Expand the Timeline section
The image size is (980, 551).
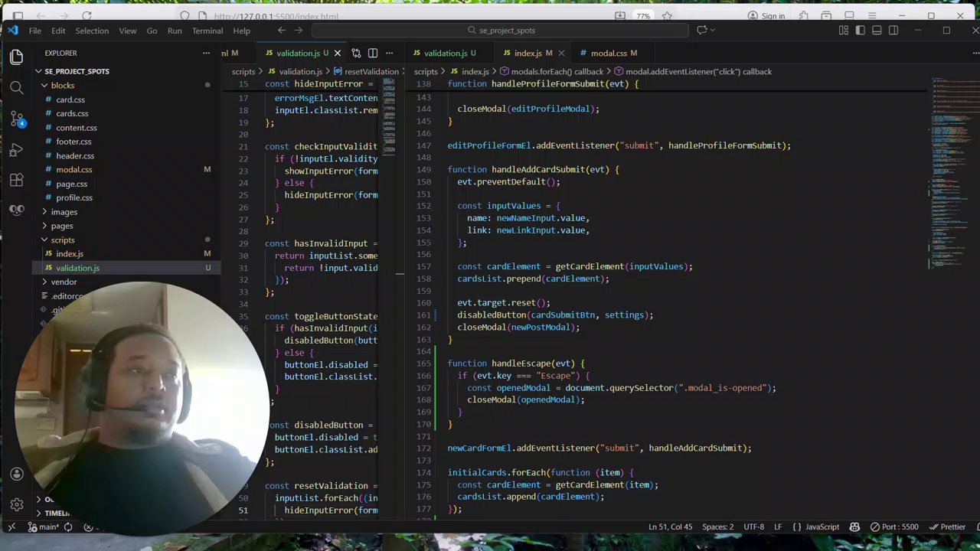pyautogui.click(x=52, y=514)
